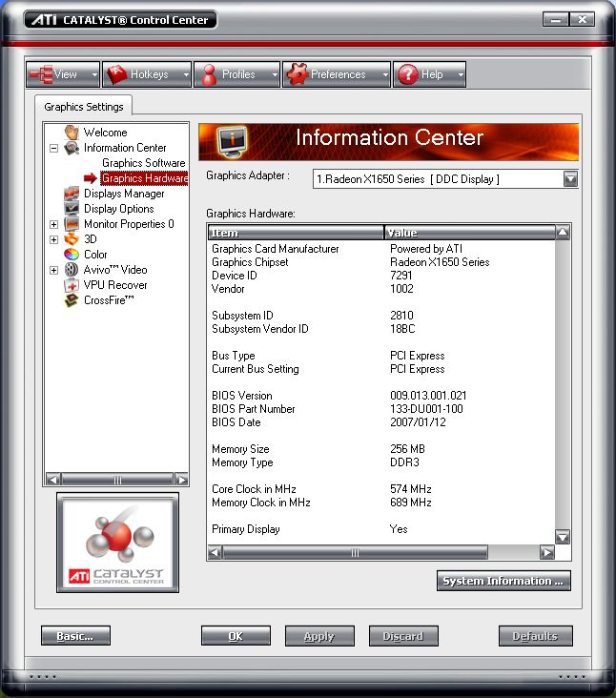Click the Discard button
Viewport: 616px width, 698px height.
click(x=403, y=636)
